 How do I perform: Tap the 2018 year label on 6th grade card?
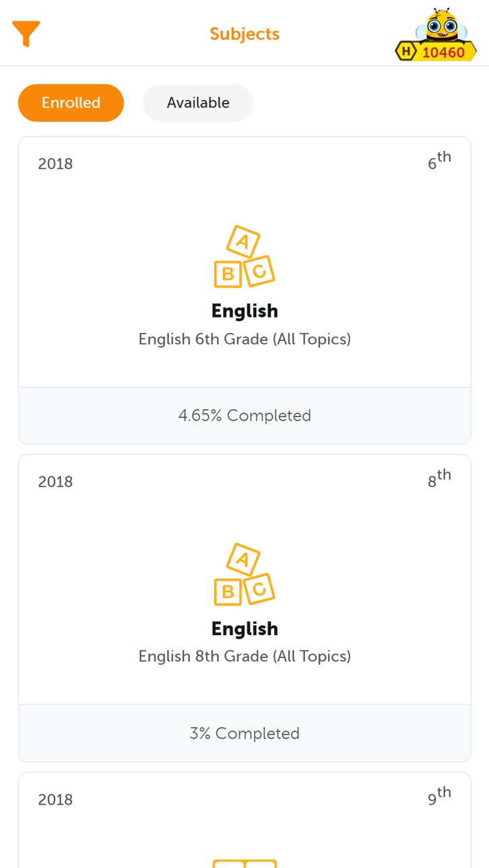[x=55, y=164]
